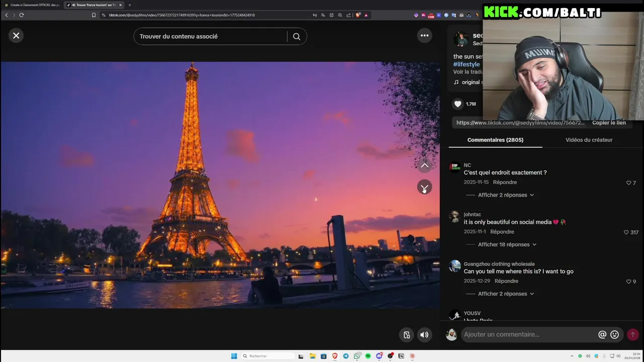Image resolution: width=644 pixels, height=362 pixels.
Task: Post comment with the red arrow button
Action: tap(633, 334)
